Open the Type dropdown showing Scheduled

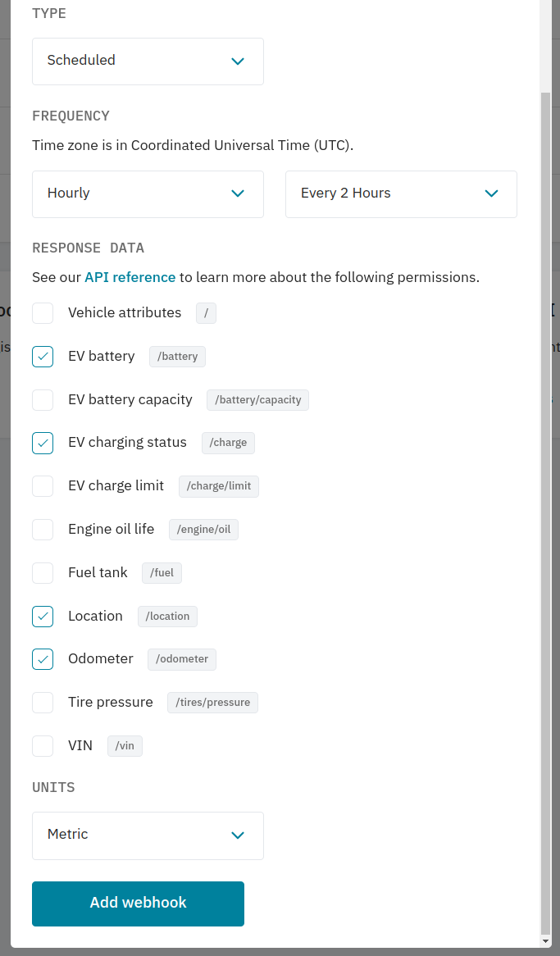(x=148, y=61)
